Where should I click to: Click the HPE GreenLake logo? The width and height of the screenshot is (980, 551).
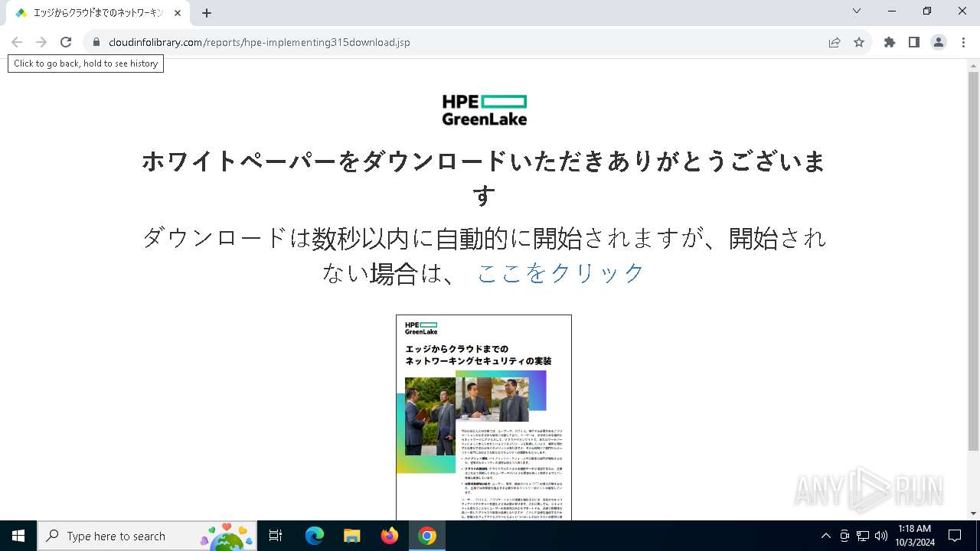pos(485,109)
